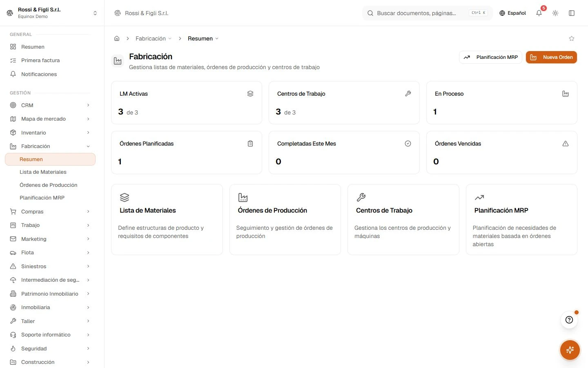Expand the Compras sidebar section
The width and height of the screenshot is (588, 368).
(50, 211)
